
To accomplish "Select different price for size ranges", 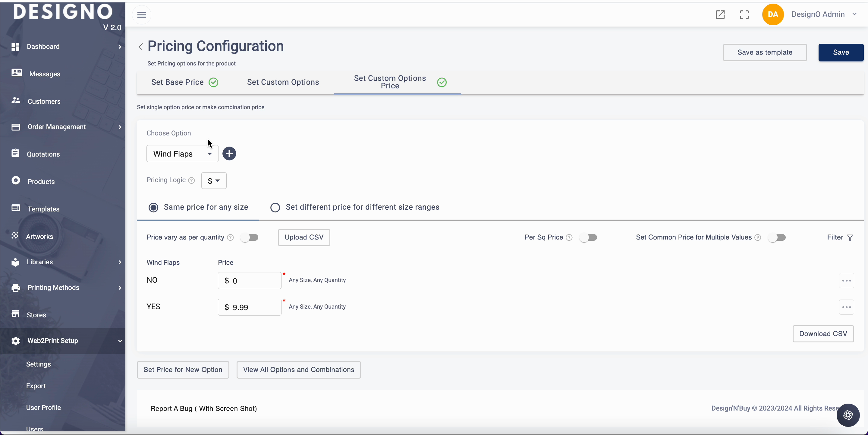I will [275, 207].
